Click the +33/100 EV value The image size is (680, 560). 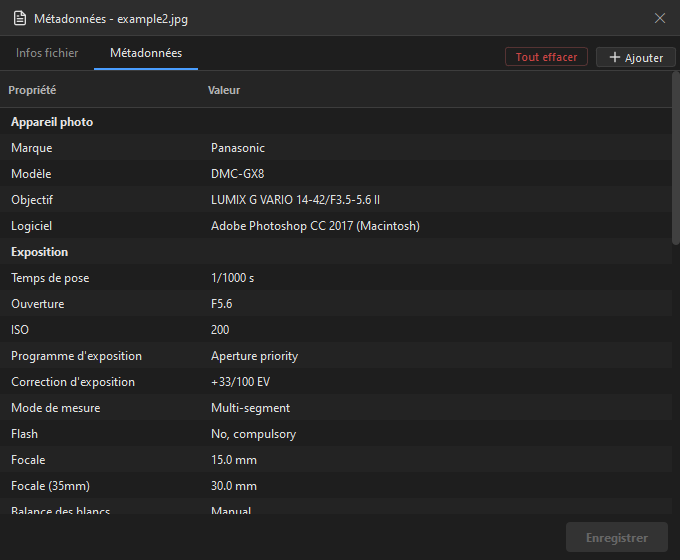tap(240, 382)
